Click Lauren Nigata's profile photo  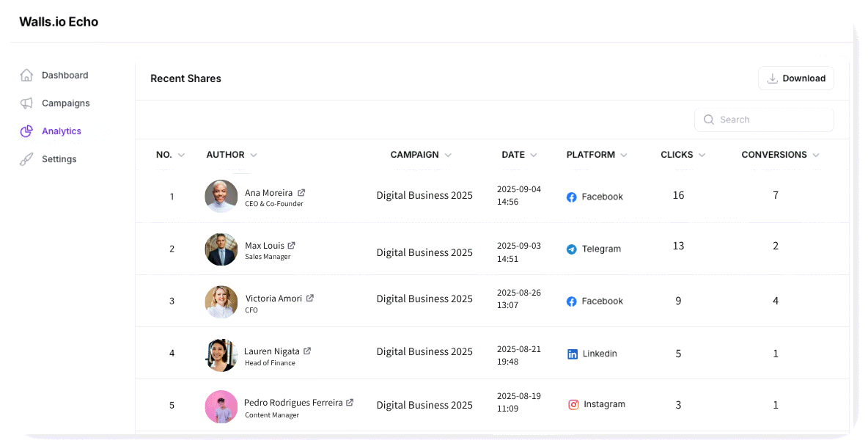[221, 355]
